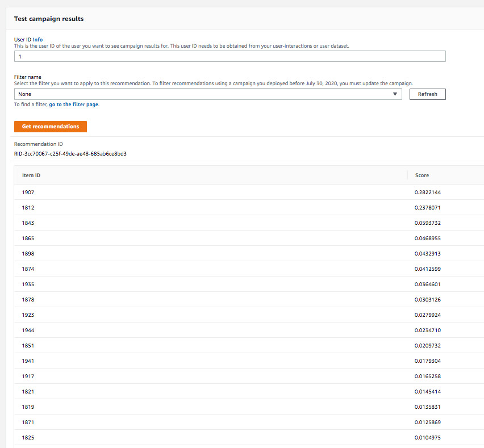Select item ID 1865
Image resolution: width=484 pixels, height=448 pixels.
point(28,238)
